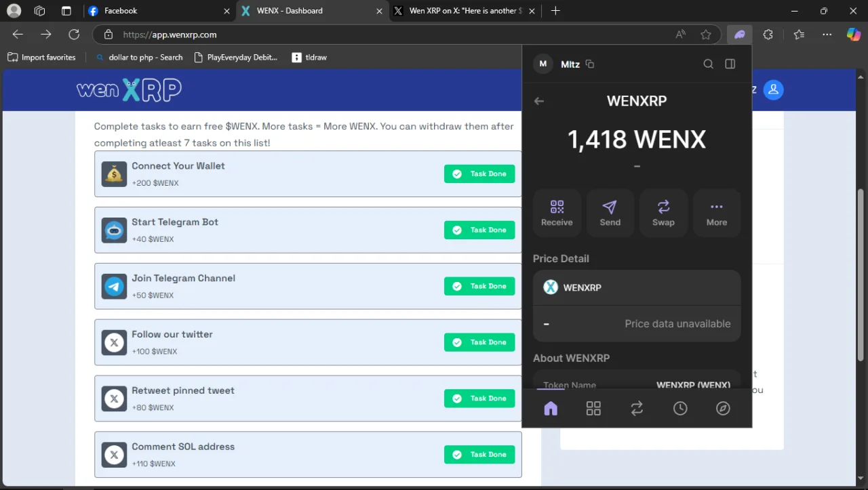
Task: Click Task Done for Follow our twitter
Action: [479, 343]
